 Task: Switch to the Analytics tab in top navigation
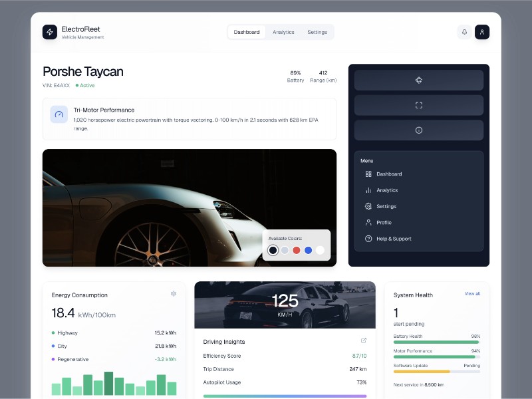tap(283, 32)
